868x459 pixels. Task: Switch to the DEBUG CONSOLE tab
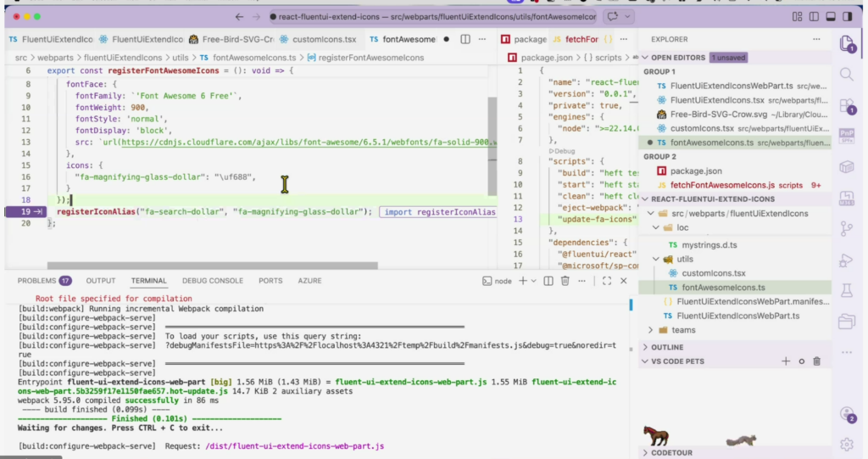pos(212,281)
